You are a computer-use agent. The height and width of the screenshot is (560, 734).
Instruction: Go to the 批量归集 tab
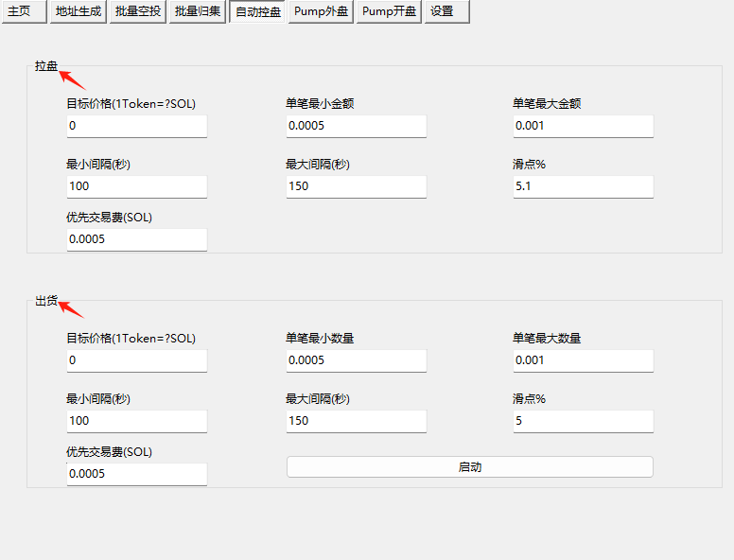point(198,11)
